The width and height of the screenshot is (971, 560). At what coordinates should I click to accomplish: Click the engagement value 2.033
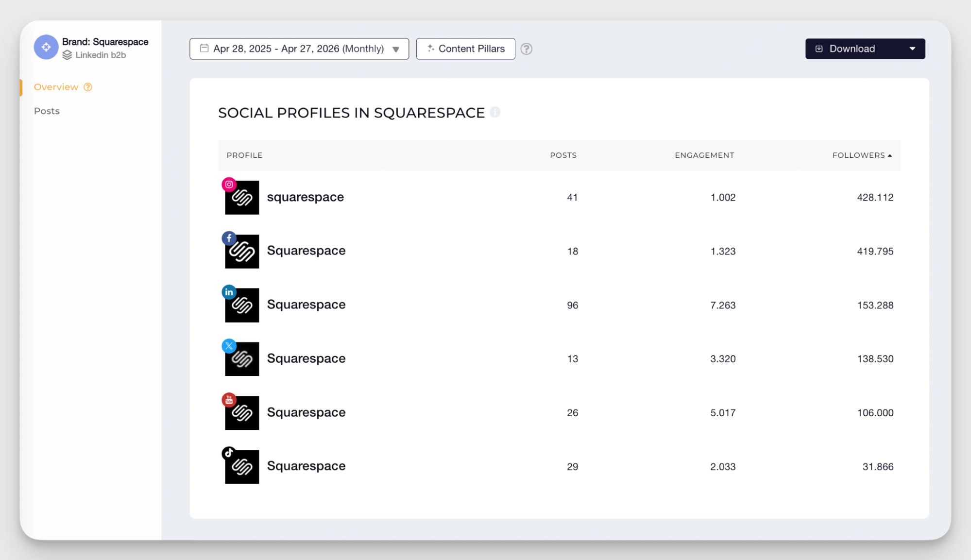point(723,467)
